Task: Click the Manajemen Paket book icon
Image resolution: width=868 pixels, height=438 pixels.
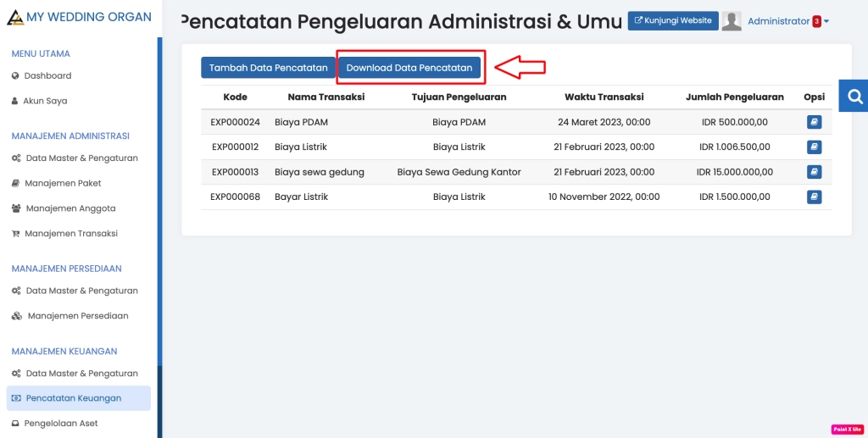Action: pyautogui.click(x=15, y=183)
